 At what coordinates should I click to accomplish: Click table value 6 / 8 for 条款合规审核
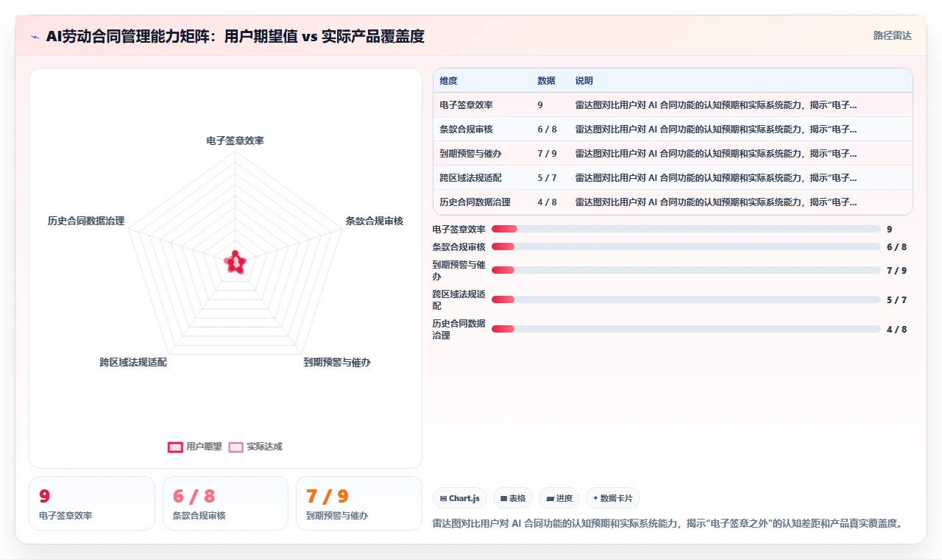coord(547,130)
